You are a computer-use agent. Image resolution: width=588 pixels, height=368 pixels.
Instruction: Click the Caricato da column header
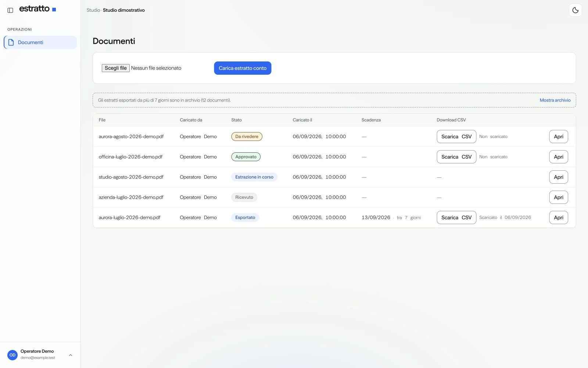(x=191, y=120)
